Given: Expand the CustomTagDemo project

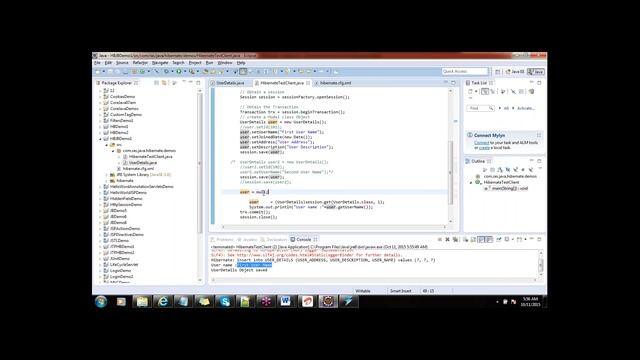Looking at the screenshot, I should [x=100, y=115].
